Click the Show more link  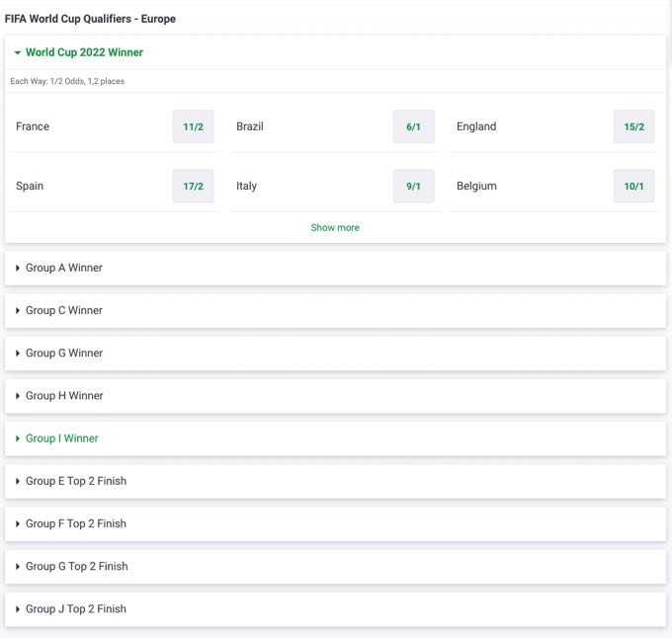tap(335, 228)
